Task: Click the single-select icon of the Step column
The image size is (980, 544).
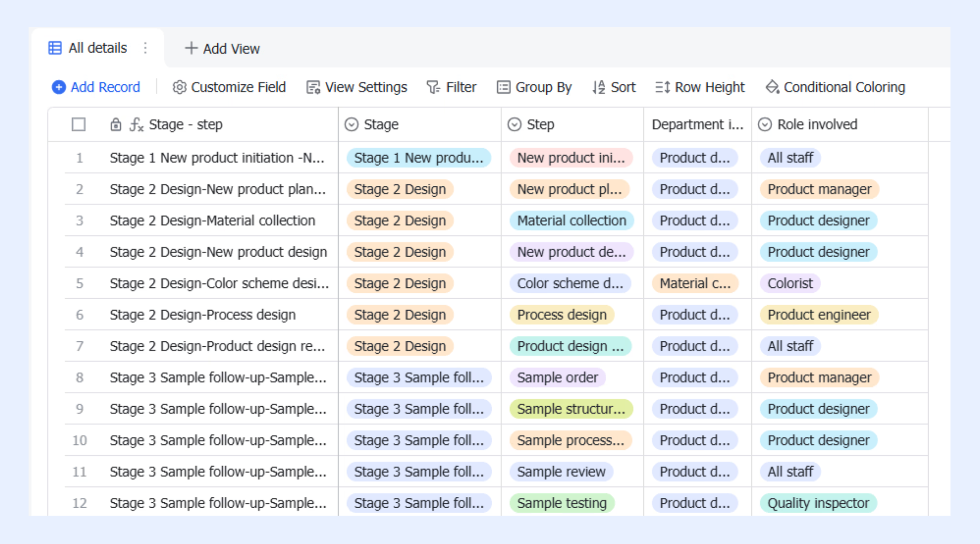Action: pyautogui.click(x=514, y=124)
